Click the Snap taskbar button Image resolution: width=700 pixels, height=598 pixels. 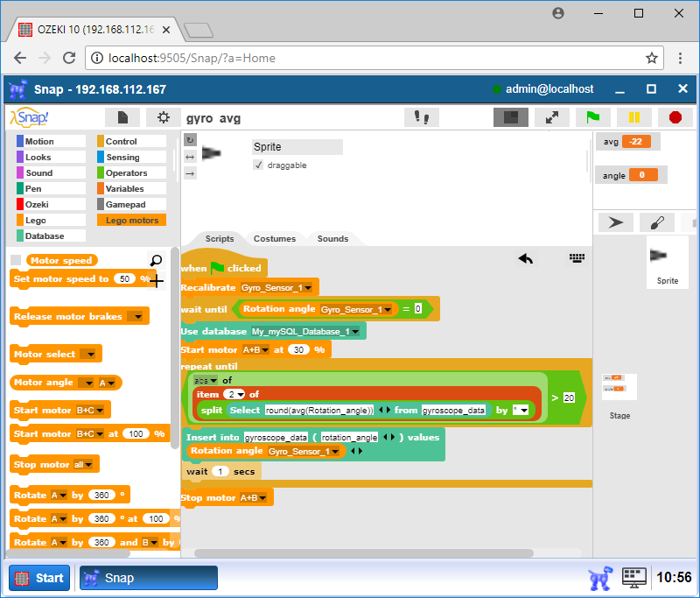(x=149, y=578)
